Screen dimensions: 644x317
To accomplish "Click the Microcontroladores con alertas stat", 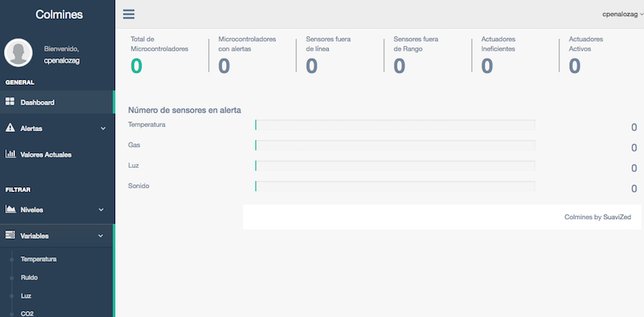I will click(x=247, y=55).
